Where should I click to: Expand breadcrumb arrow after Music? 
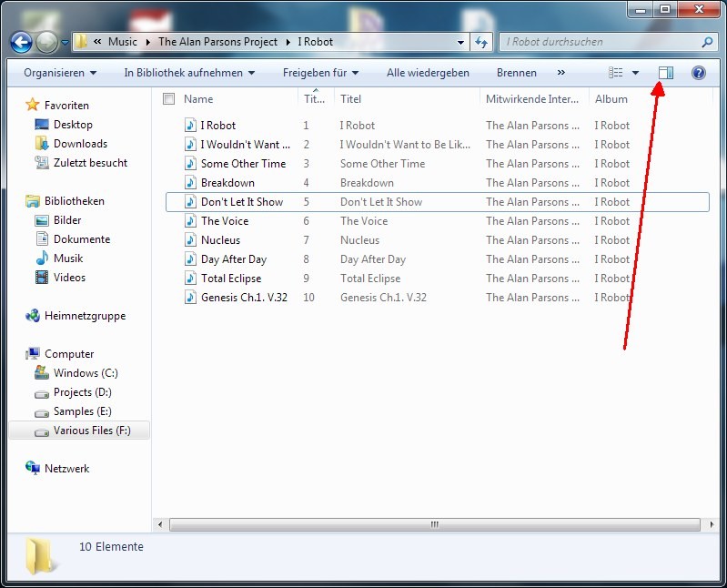coord(148,42)
